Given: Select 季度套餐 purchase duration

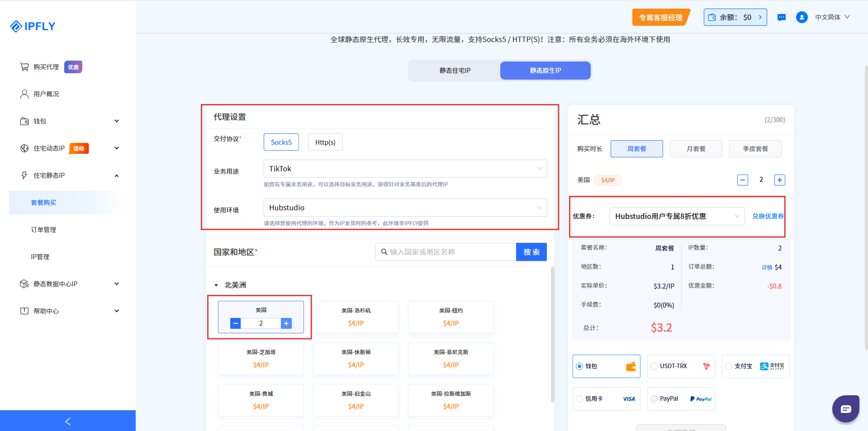Looking at the screenshot, I should (755, 149).
